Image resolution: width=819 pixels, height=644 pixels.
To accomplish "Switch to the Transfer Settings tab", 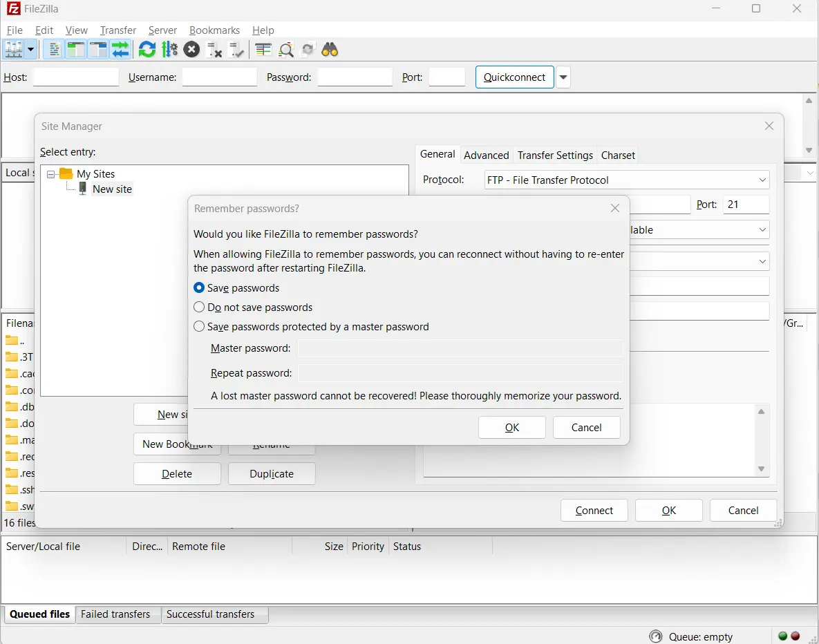I will coord(555,155).
